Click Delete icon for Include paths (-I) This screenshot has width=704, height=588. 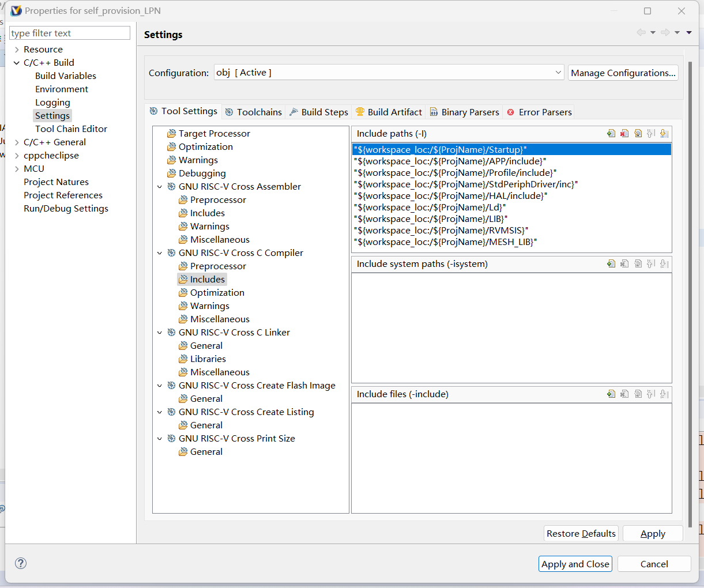pos(624,134)
